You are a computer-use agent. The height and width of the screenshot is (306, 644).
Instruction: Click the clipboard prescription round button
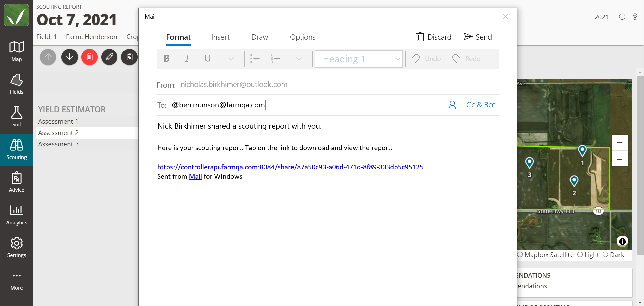pos(129,57)
